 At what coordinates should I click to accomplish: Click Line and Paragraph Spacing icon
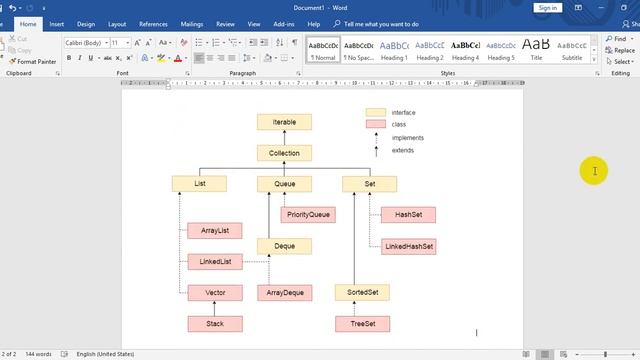point(247,58)
